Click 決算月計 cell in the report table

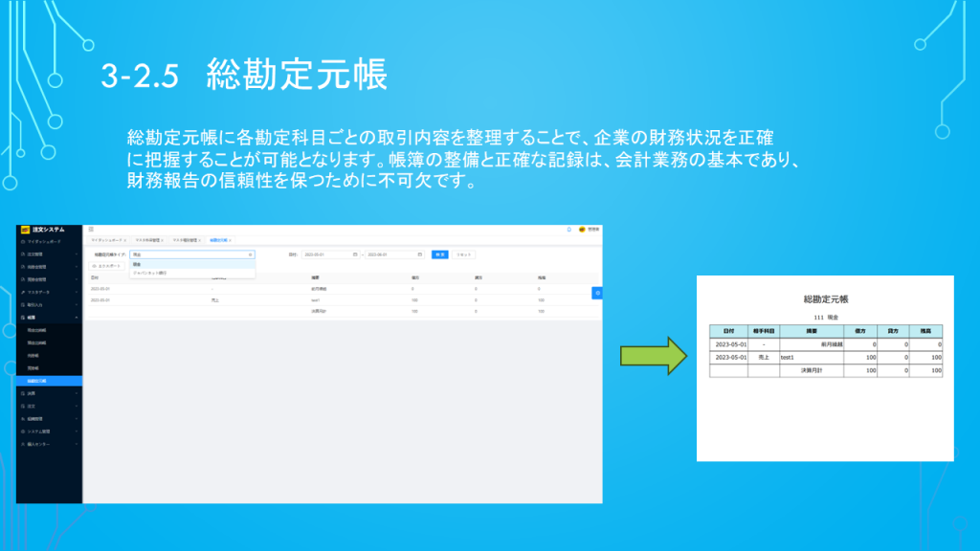pyautogui.click(x=812, y=370)
